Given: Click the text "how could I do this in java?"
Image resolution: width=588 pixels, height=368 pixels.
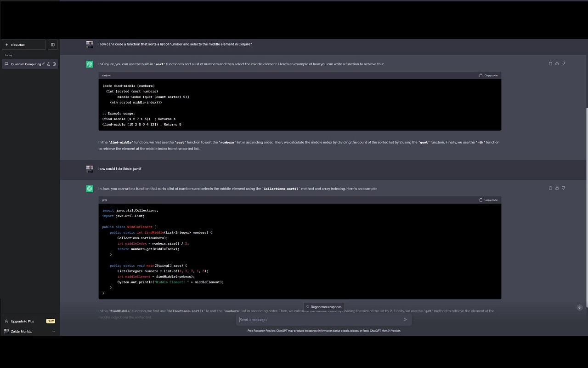Looking at the screenshot, I should (x=120, y=169).
